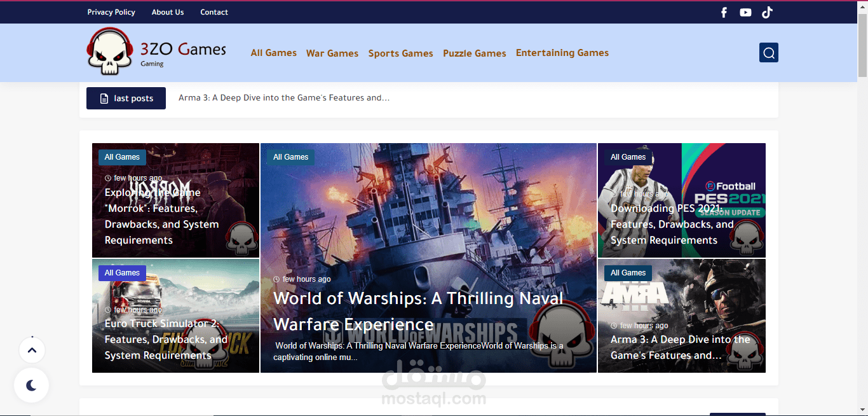Click All Games tag on Euro Truck card
Screen dimensions: 868x416
122,273
